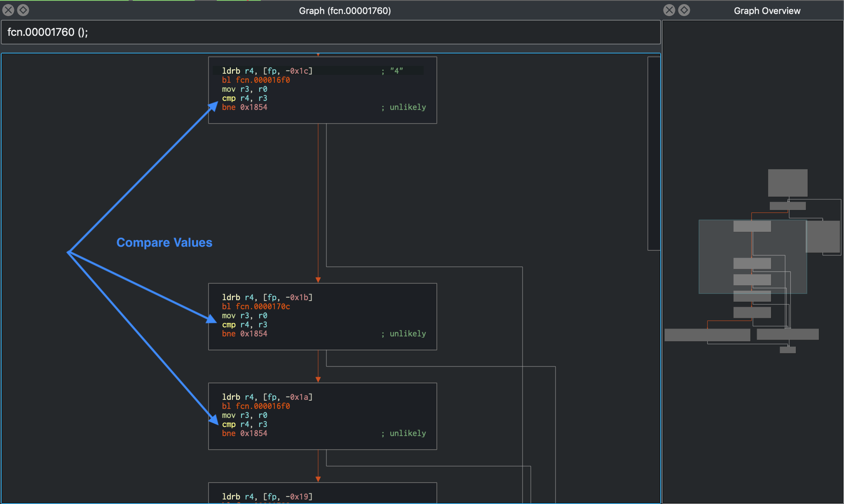Select ldrb r4, [fp, -0x1a] instruction
844x504 pixels.
click(267, 397)
